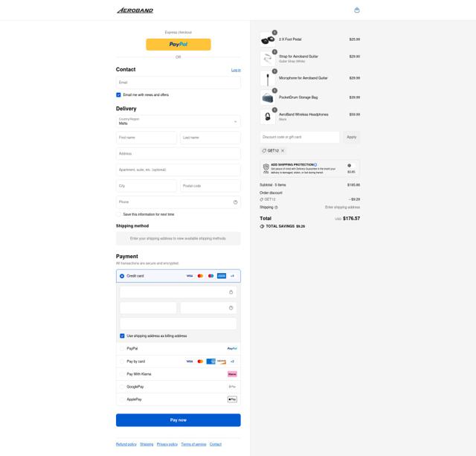Focus the Apartment, suite, etc. field
476x456 pixels.
pyautogui.click(x=178, y=170)
